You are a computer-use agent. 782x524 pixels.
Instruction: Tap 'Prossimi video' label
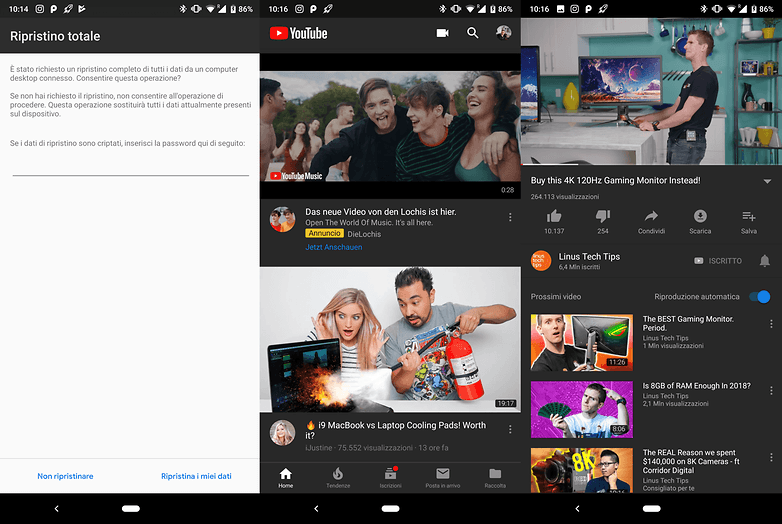click(x=556, y=297)
